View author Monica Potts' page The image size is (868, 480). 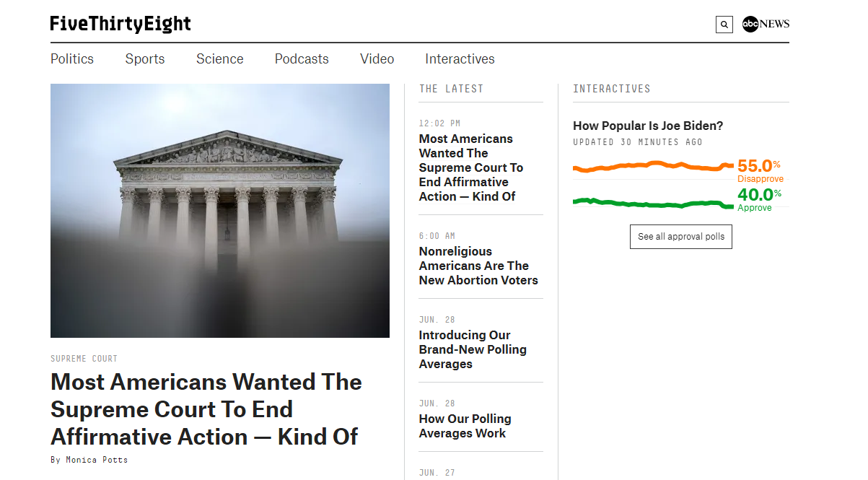(x=97, y=460)
